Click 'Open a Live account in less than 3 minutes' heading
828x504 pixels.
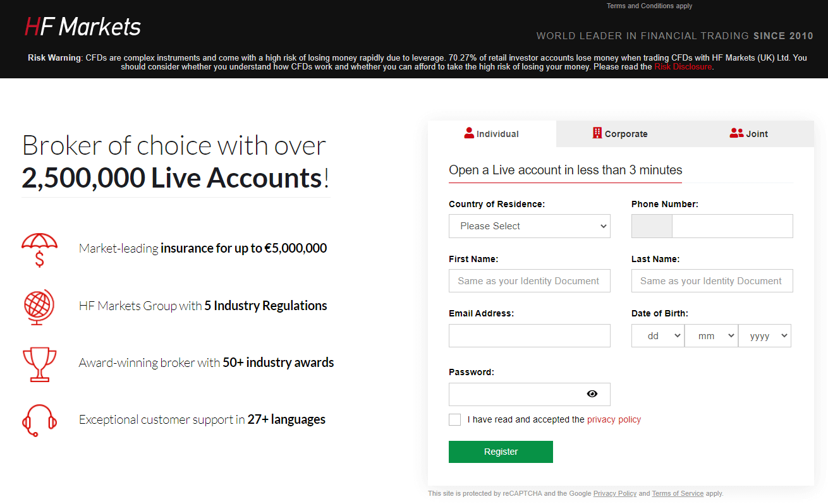pos(566,170)
